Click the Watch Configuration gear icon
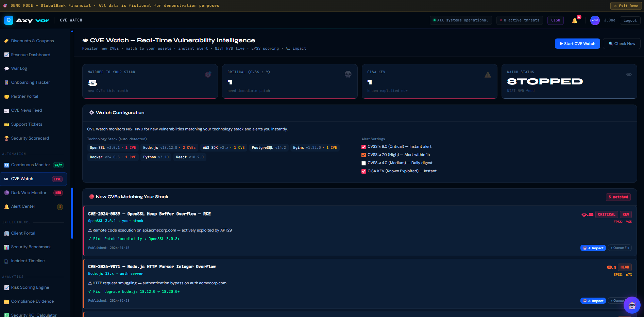This screenshot has width=644, height=317. 91,112
